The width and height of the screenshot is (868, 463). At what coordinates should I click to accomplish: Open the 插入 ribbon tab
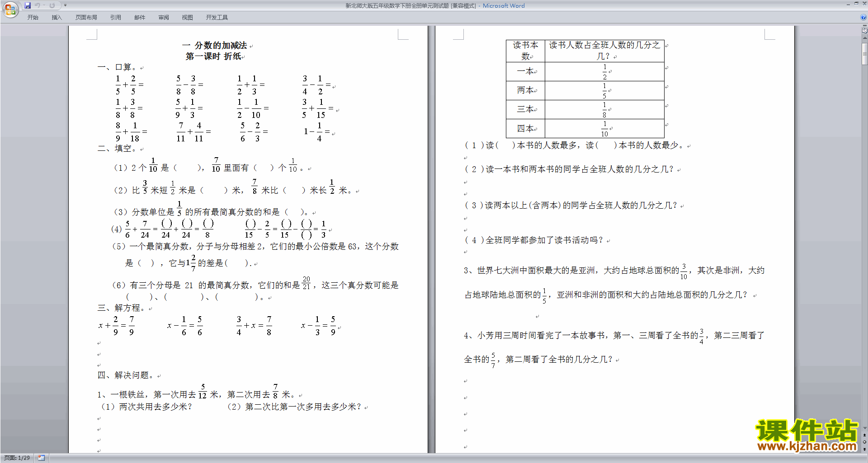point(57,18)
